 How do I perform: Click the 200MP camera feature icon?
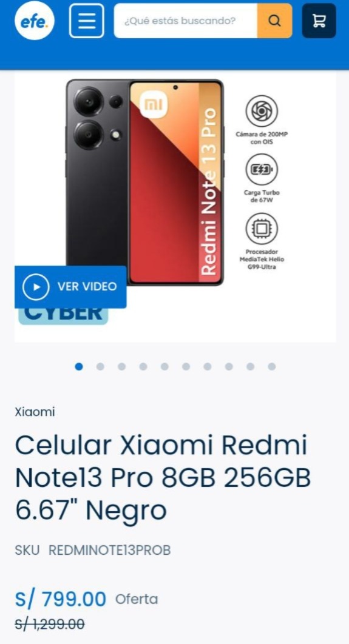[262, 111]
